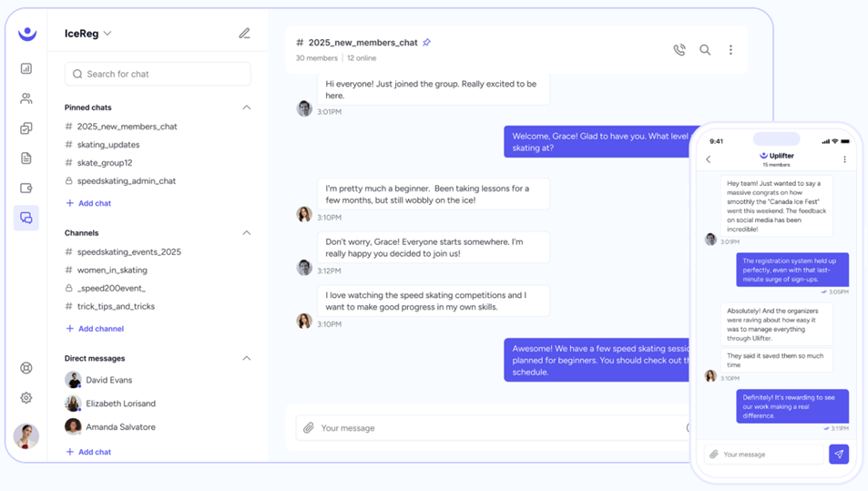Open the women_in_skating channel
The width and height of the screenshot is (868, 491).
(107, 271)
